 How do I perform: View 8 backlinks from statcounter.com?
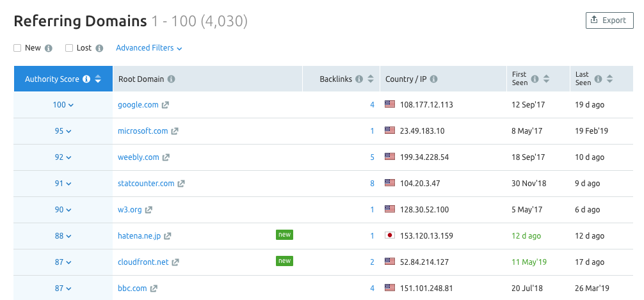coord(372,184)
